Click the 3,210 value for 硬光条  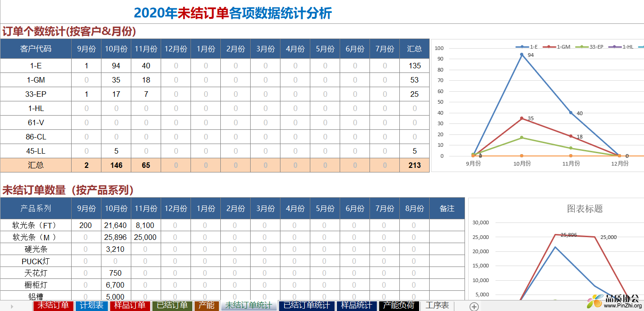115,249
